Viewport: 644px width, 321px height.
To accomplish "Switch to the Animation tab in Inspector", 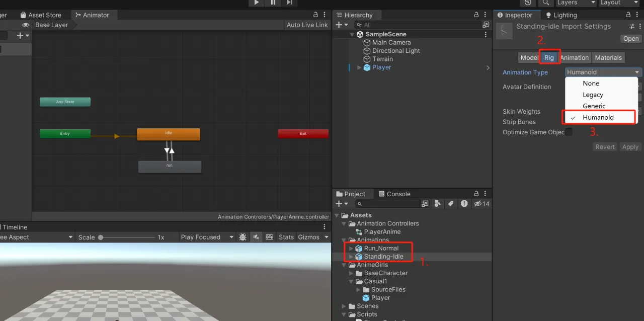I will point(574,57).
